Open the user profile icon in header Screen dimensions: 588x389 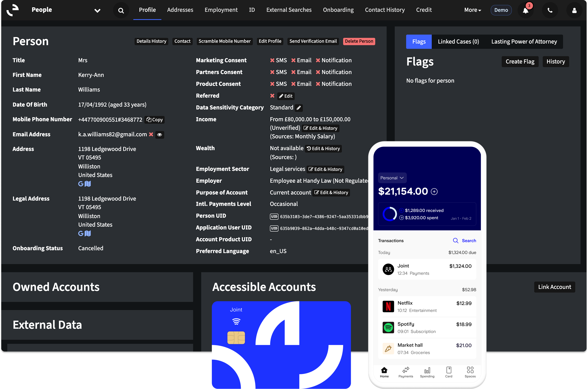coord(574,10)
